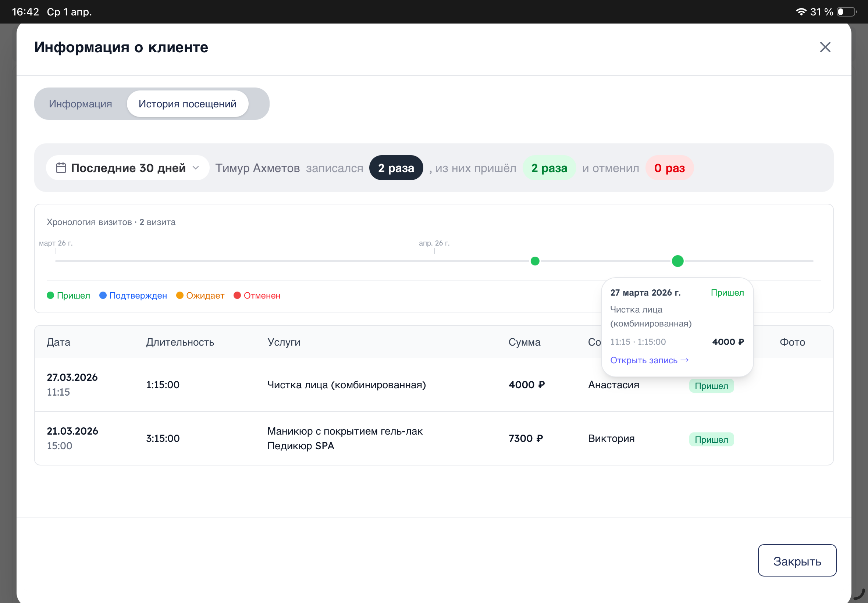Close the client info dialog with X icon
Image resolution: width=868 pixels, height=603 pixels.
click(x=825, y=47)
